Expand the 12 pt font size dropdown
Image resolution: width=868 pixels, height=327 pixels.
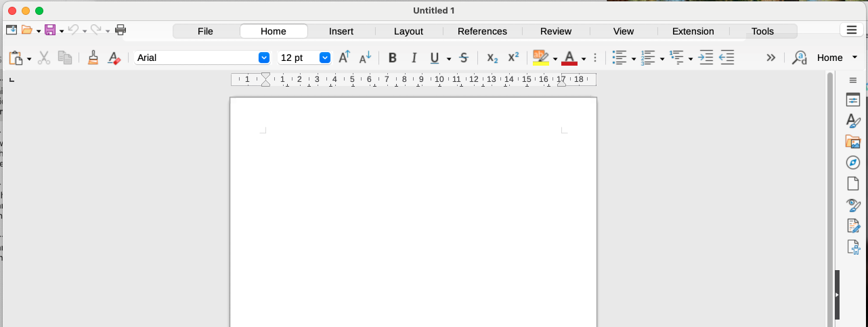[325, 58]
